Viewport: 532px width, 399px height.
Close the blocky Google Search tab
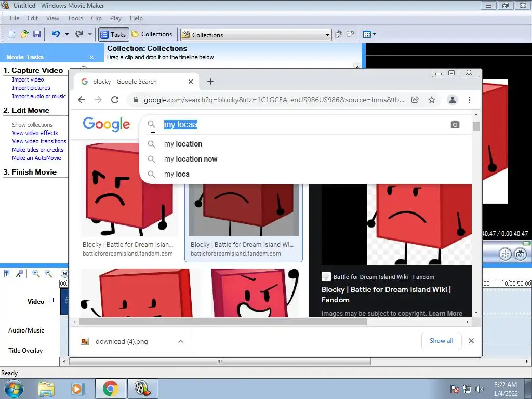pos(191,82)
